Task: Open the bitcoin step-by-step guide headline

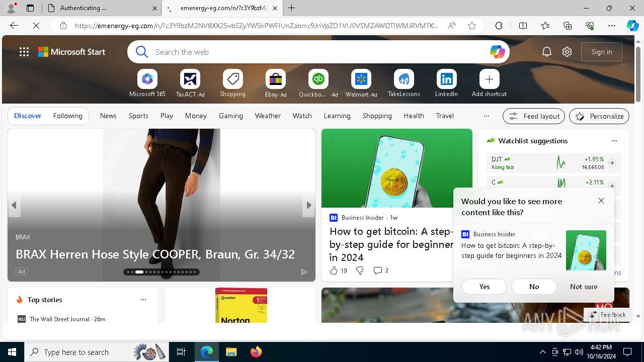Action: point(392,244)
